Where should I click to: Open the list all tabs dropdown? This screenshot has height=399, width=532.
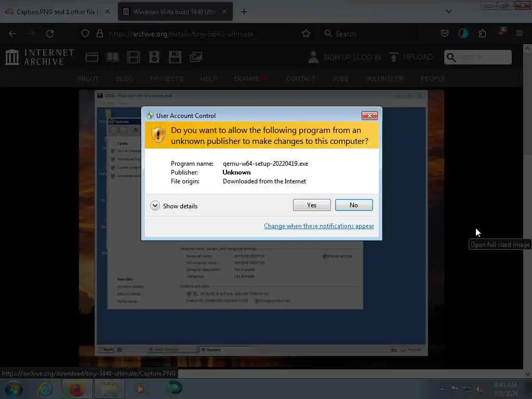pos(448,11)
